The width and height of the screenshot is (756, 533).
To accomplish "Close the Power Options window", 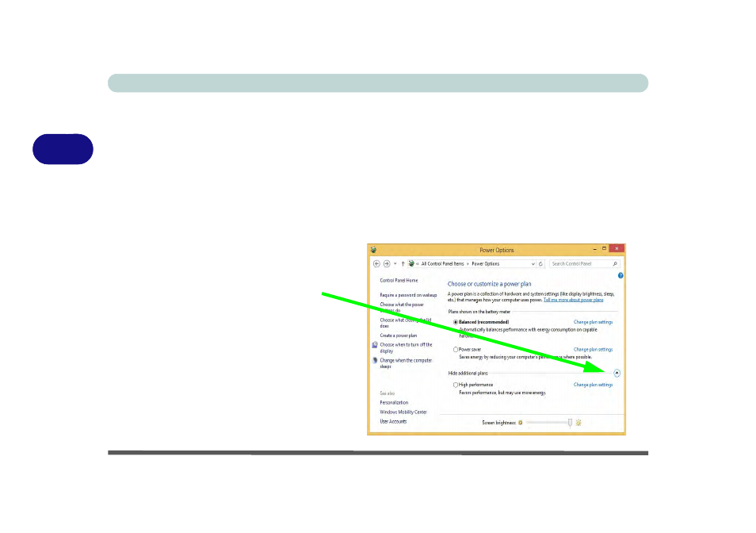I will coord(617,248).
